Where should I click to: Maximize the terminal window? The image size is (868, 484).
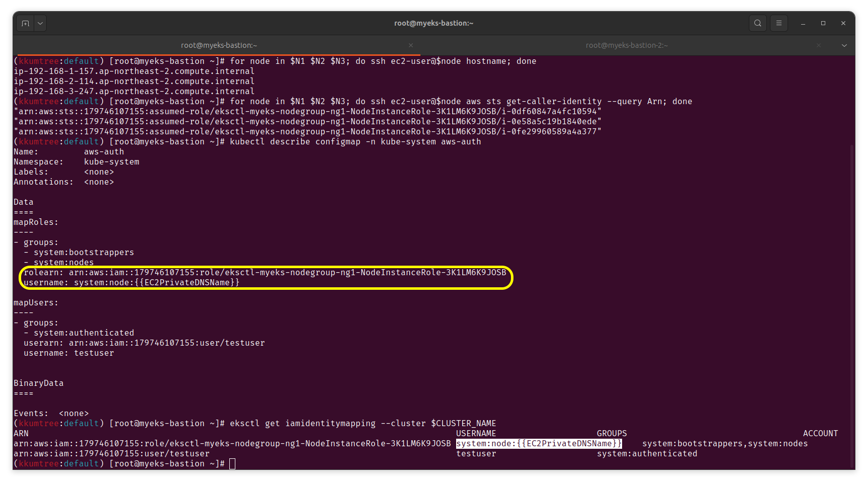pos(823,23)
